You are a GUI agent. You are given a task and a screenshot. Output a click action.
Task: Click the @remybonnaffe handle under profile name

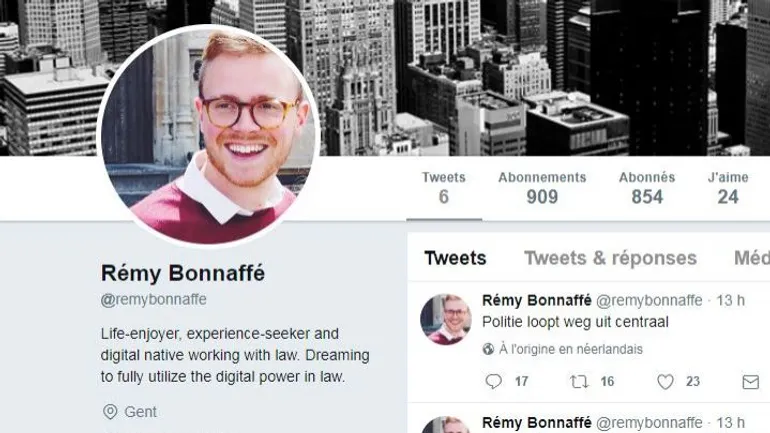154,299
